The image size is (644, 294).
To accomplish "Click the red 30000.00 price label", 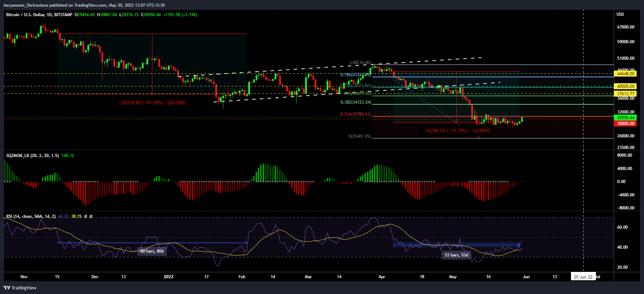I will pyautogui.click(x=626, y=124).
